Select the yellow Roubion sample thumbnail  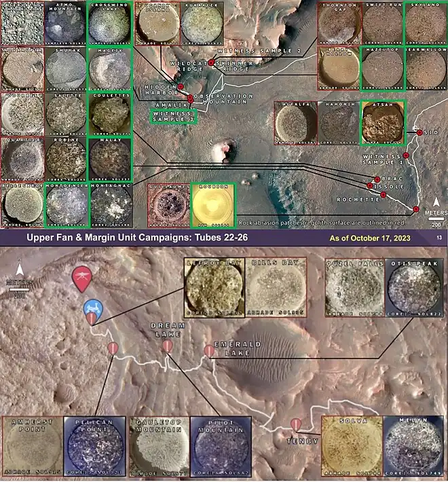point(213,204)
